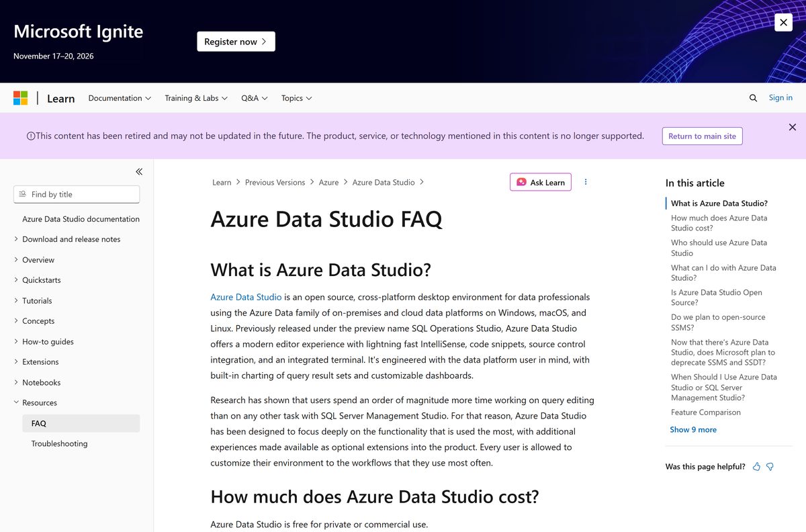Click the Microsoft Ignite banner title

[x=78, y=32]
